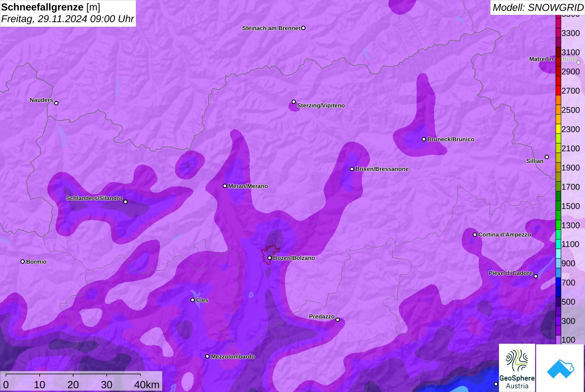Viewport: 585px width, 392px height.
Task: Select the Nauders map marker dot
Action: (x=56, y=103)
